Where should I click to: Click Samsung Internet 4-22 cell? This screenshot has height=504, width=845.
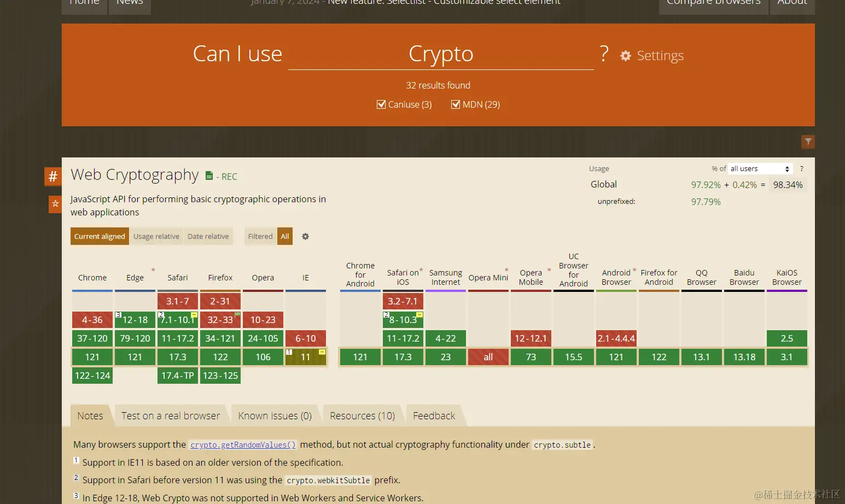446,338
